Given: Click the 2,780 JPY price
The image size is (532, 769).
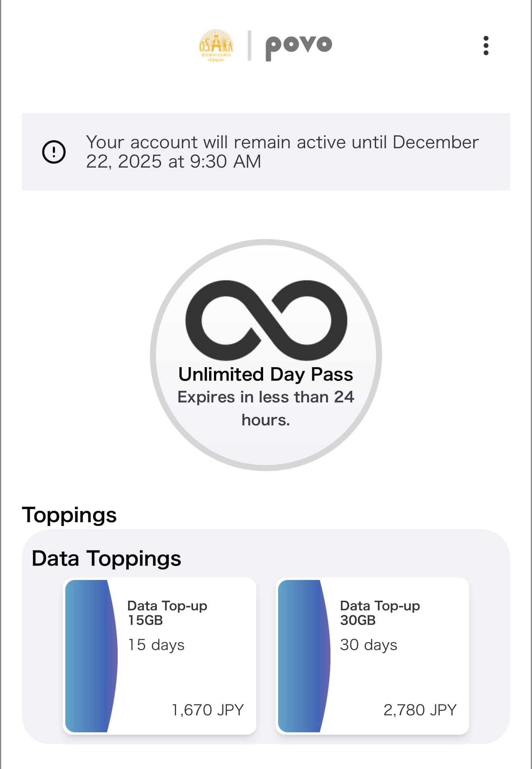Looking at the screenshot, I should coord(420,710).
